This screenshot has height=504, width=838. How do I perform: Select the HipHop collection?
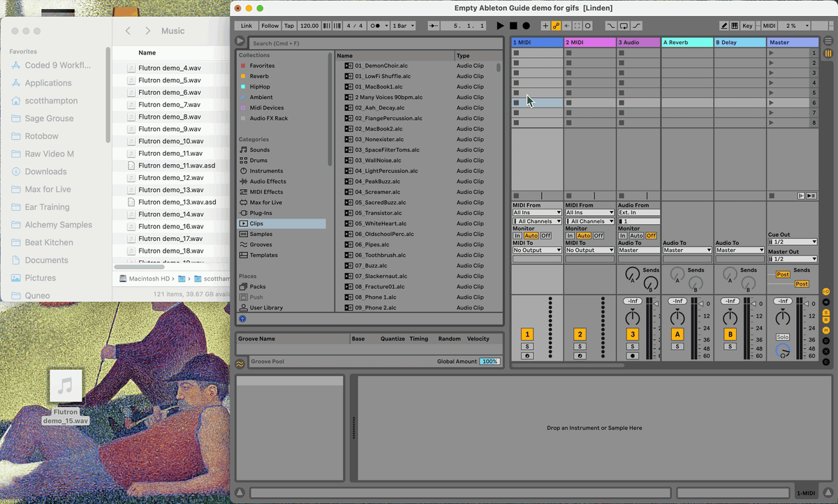coord(260,87)
